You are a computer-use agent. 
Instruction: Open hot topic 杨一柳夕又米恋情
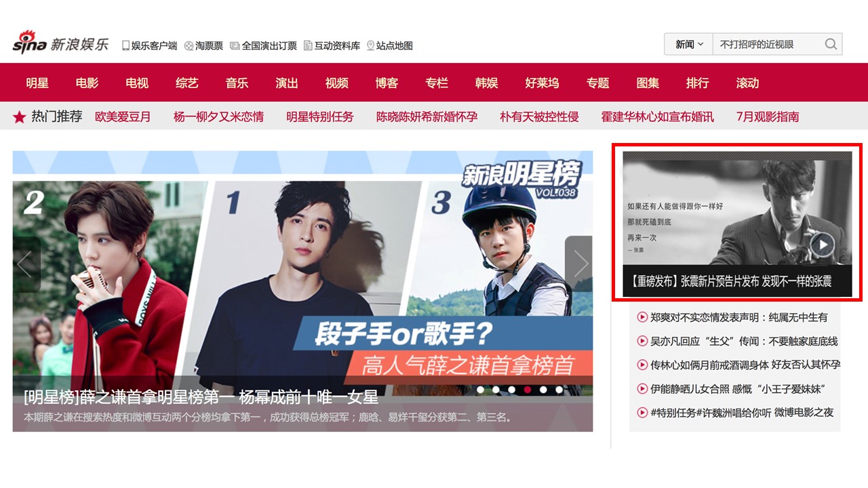218,117
